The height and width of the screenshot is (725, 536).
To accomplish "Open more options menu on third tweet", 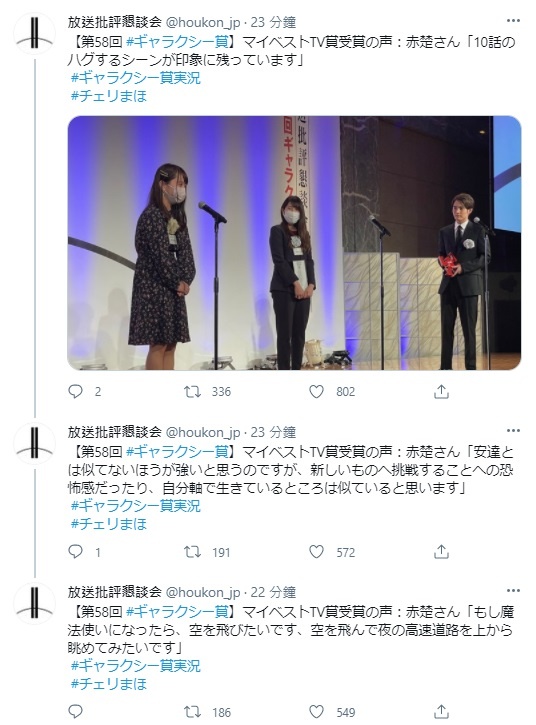I will pyautogui.click(x=513, y=590).
